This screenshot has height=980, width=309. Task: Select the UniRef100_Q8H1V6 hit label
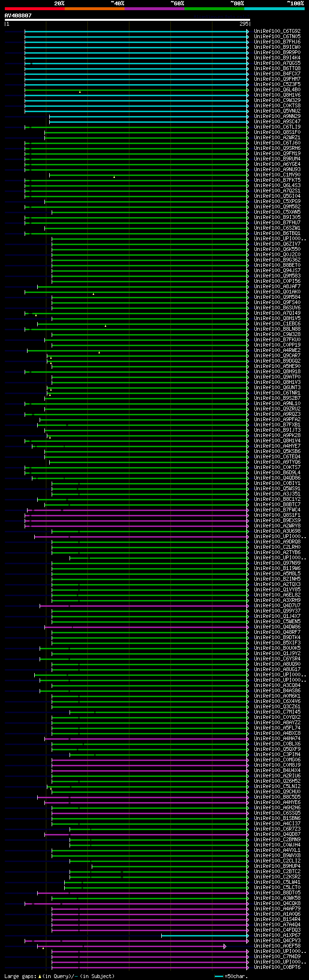[277, 95]
